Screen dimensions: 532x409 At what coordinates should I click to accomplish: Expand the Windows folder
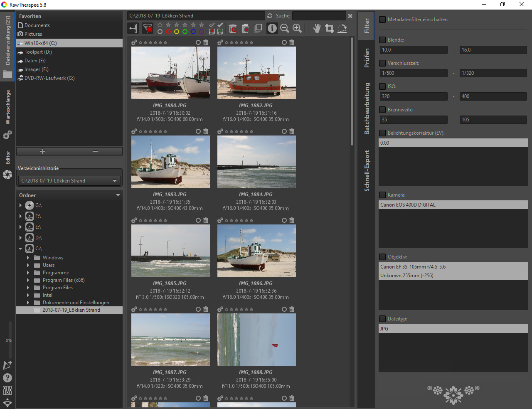point(28,258)
